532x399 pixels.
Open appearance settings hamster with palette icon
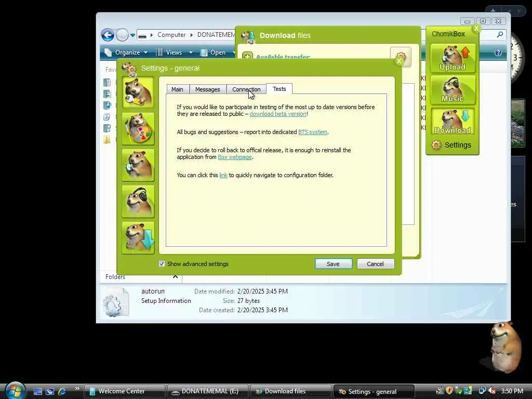pyautogui.click(x=138, y=129)
